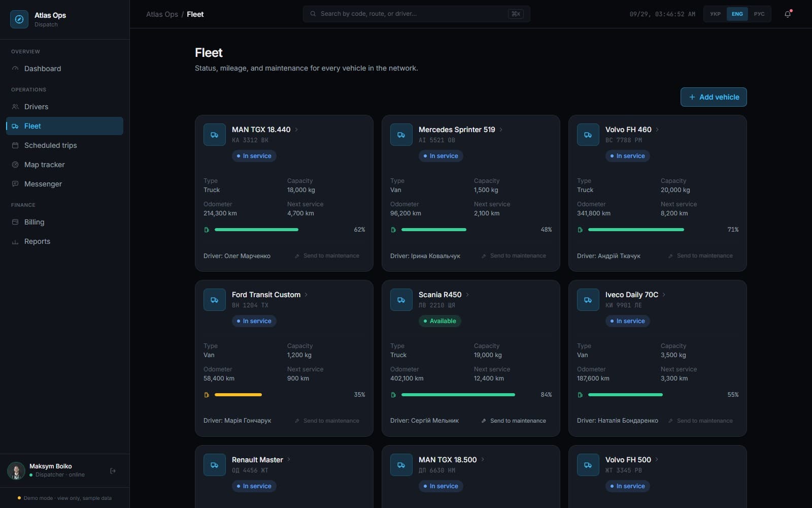Click the vehicle icon on Scania R450 card
Viewport: 812px width, 508px height.
401,300
